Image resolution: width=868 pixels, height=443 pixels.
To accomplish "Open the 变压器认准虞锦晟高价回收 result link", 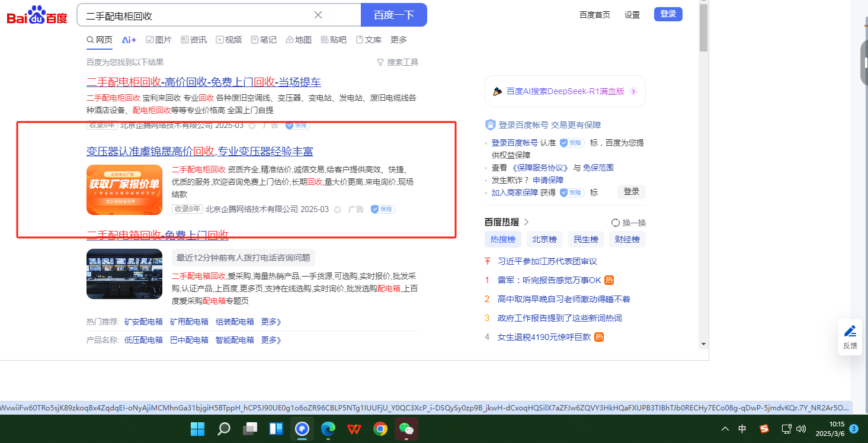I will [x=200, y=151].
